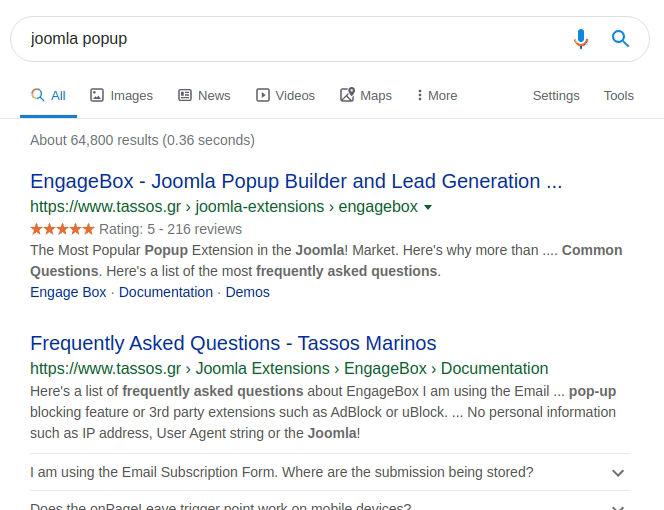
Task: Click the Rating: 5 - 216 reviews text
Action: tap(170, 229)
